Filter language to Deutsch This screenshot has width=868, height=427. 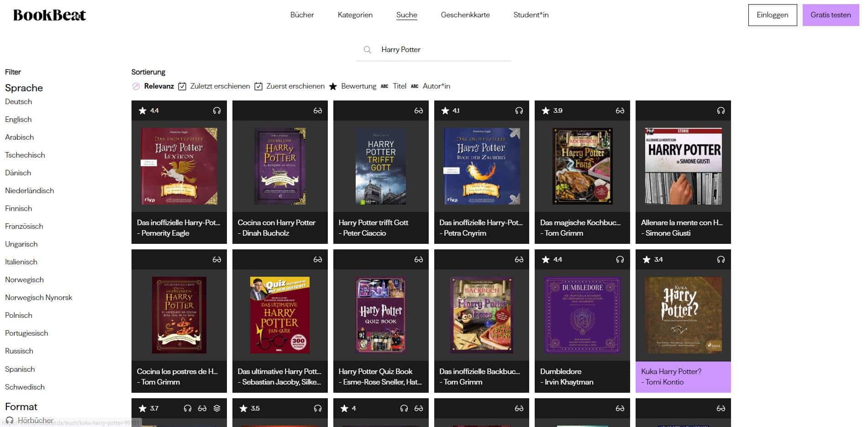click(x=18, y=101)
